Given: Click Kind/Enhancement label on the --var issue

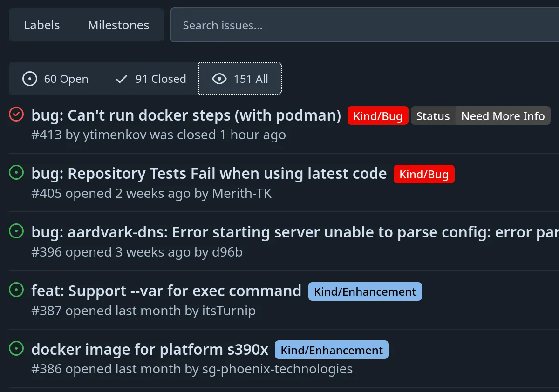Looking at the screenshot, I should click(x=365, y=291).
